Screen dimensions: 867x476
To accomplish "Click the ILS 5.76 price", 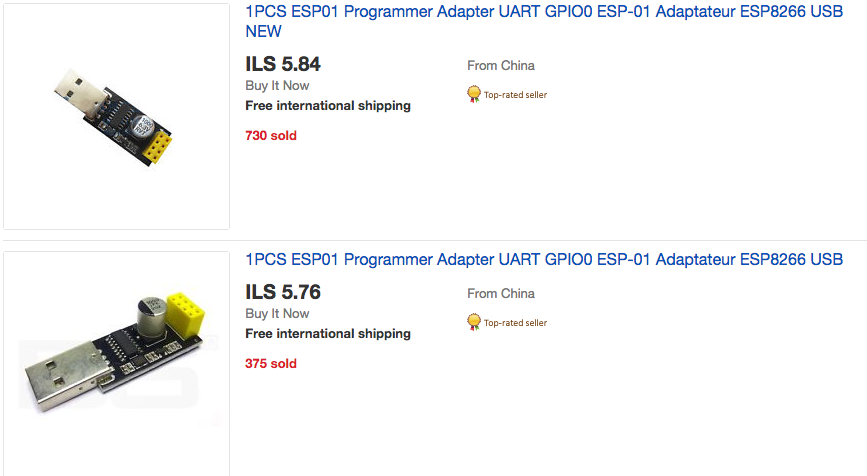I will (x=283, y=293).
